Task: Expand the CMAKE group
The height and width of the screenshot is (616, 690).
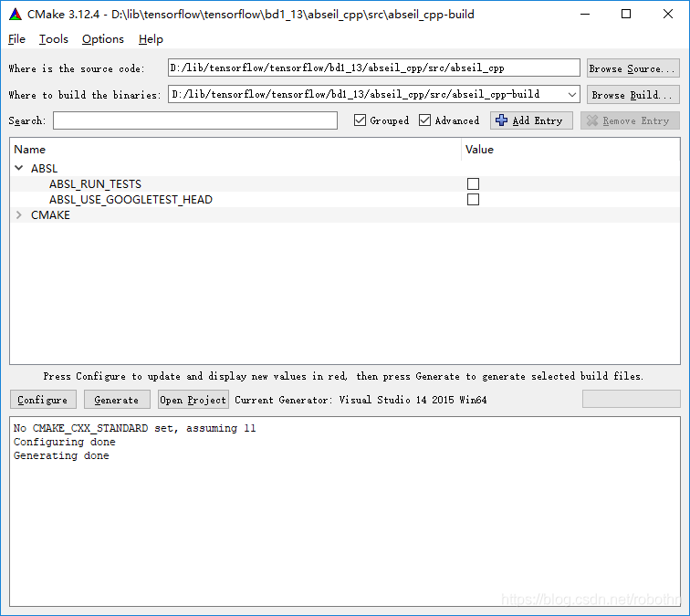Action: click(19, 214)
